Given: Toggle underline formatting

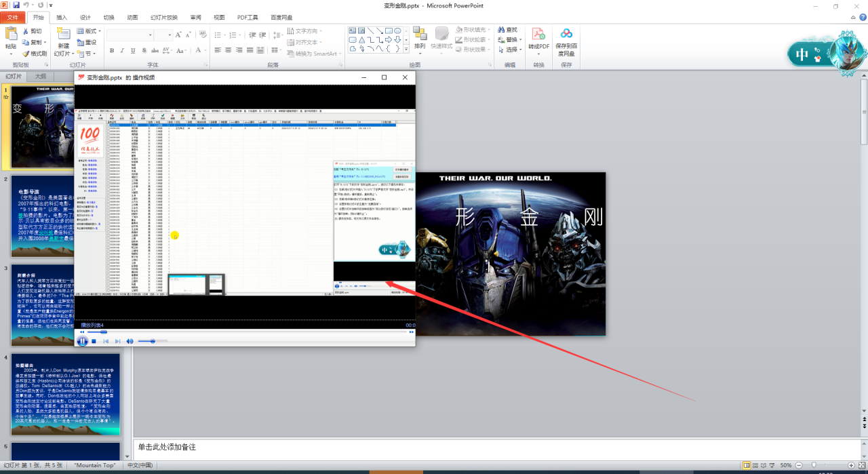Looking at the screenshot, I should pos(132,51).
